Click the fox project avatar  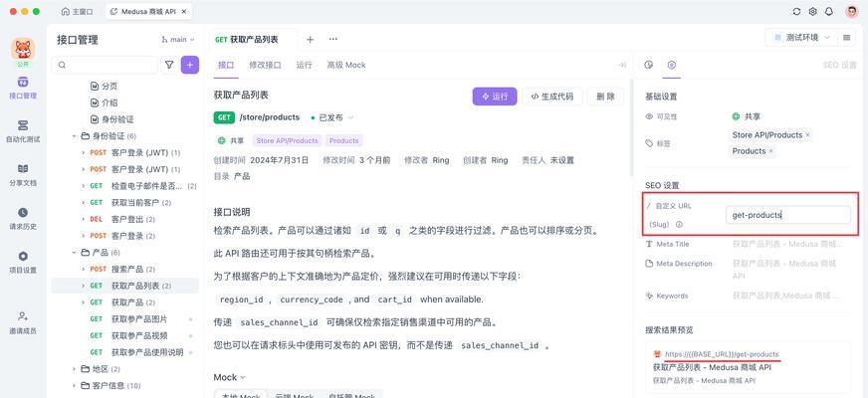(x=23, y=50)
